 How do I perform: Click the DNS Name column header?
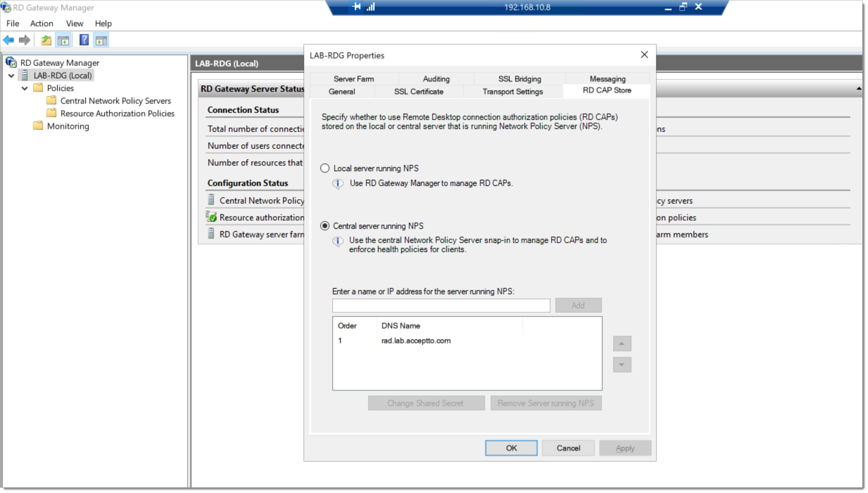coord(449,326)
